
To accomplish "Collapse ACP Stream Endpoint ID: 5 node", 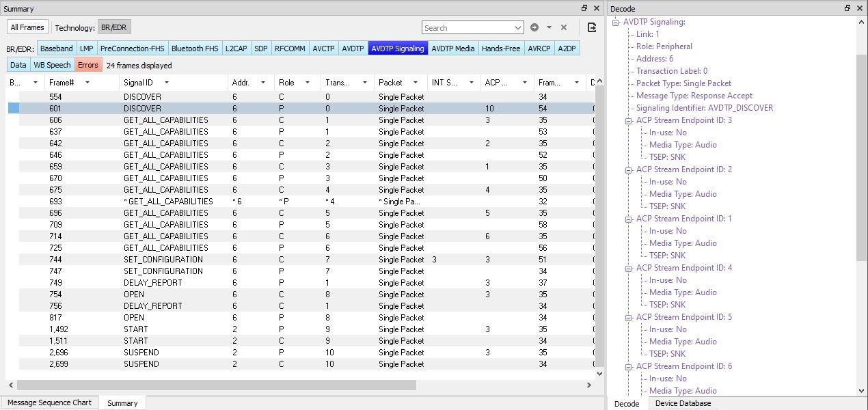I will [x=628, y=317].
